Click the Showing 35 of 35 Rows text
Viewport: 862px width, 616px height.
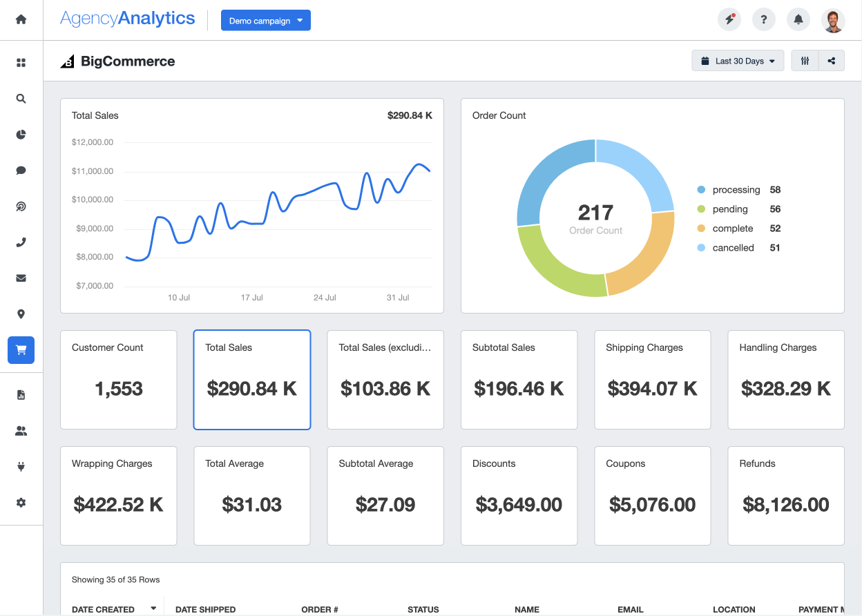(116, 579)
